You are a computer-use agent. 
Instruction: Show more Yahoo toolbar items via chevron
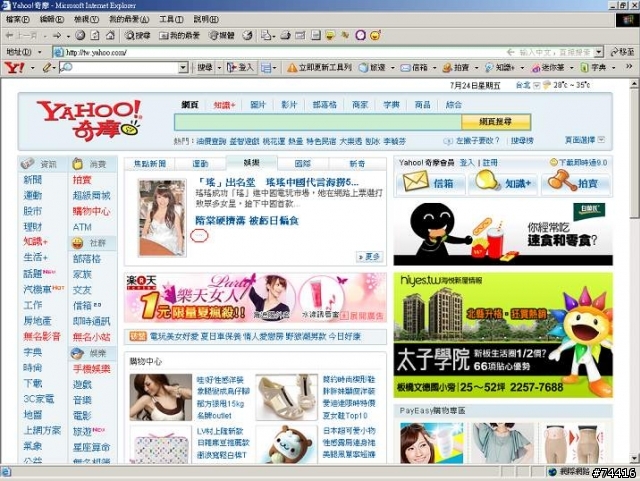[629, 67]
